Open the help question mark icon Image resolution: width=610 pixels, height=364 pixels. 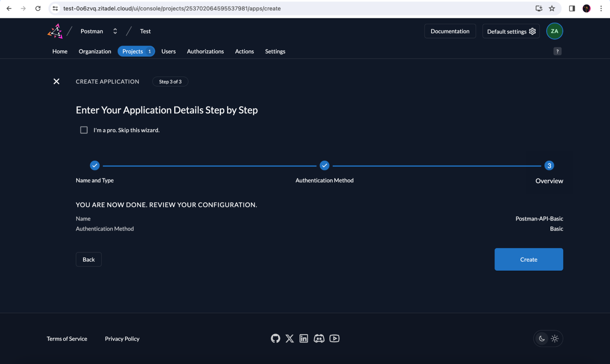[x=557, y=51]
